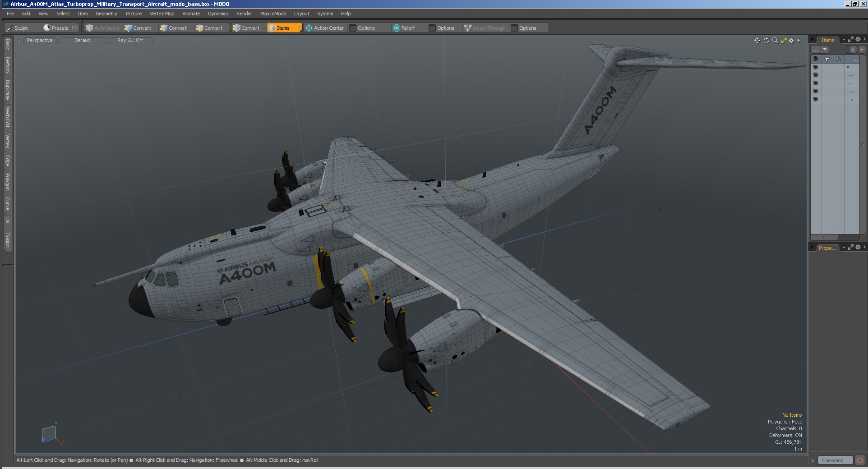This screenshot has width=868, height=469.
Task: Switch to the Items panel tab
Action: 827,40
